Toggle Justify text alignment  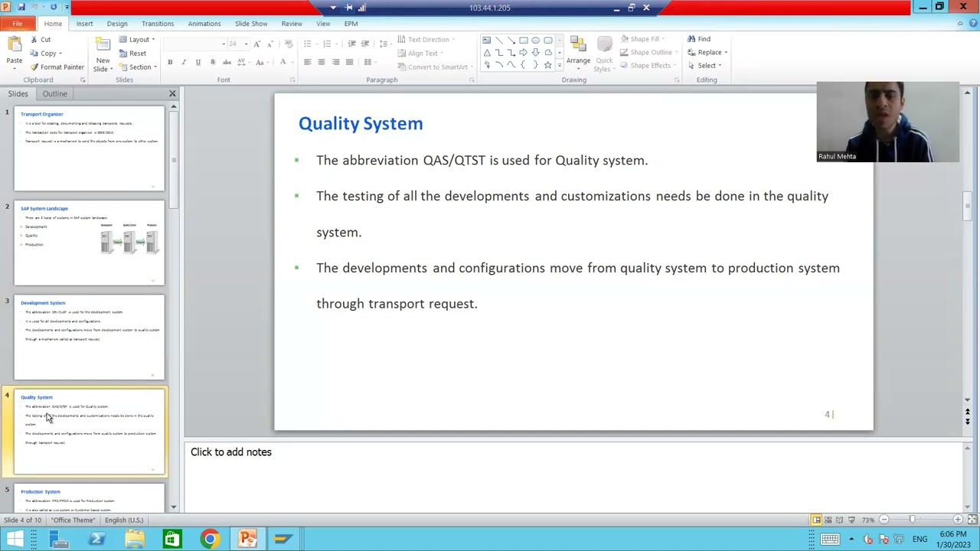pyautogui.click(x=350, y=62)
